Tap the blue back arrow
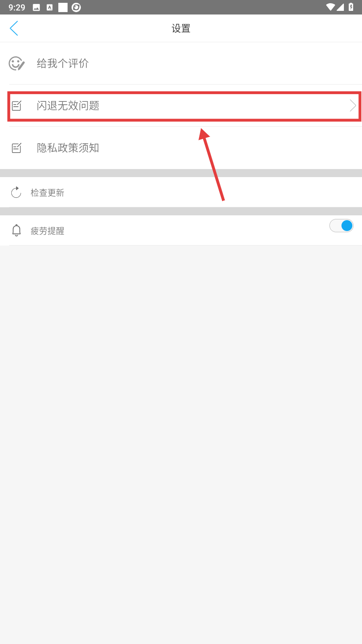Image resolution: width=362 pixels, height=644 pixels. pos(14,28)
